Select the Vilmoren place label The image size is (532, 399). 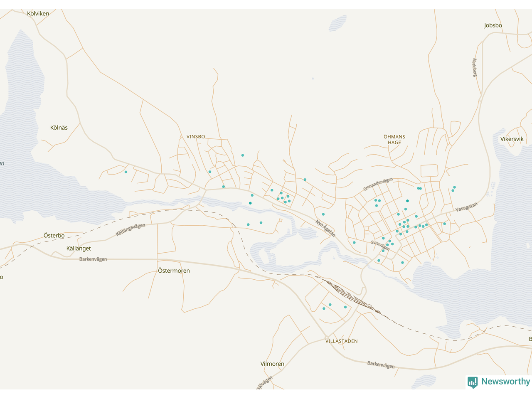click(x=273, y=364)
